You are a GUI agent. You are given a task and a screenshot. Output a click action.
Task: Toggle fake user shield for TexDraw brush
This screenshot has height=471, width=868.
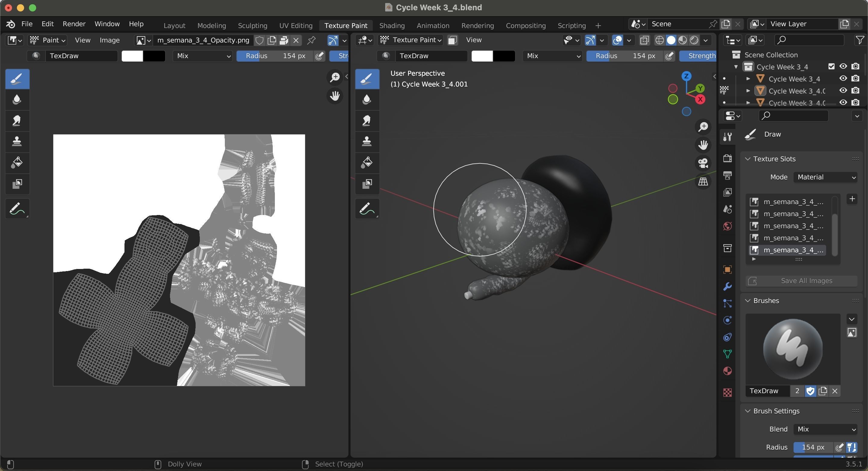(x=810, y=391)
